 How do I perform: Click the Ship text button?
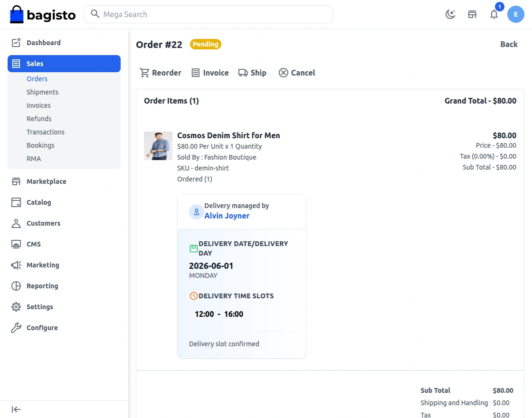(258, 73)
